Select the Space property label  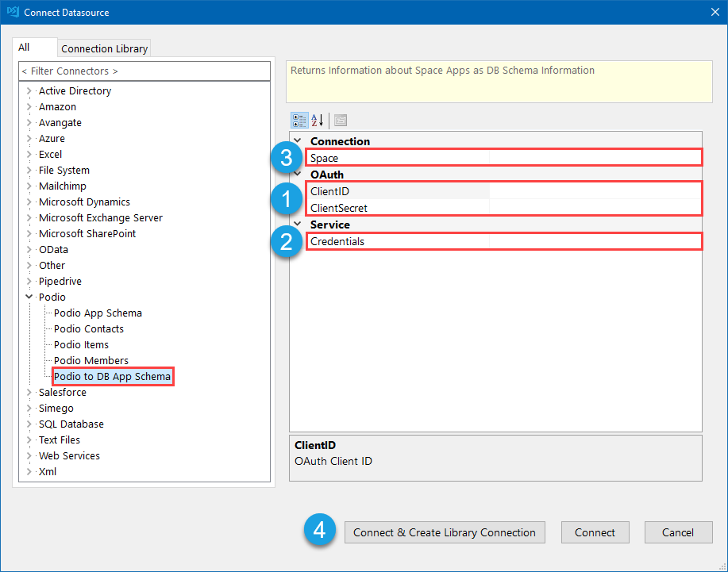[x=324, y=158]
